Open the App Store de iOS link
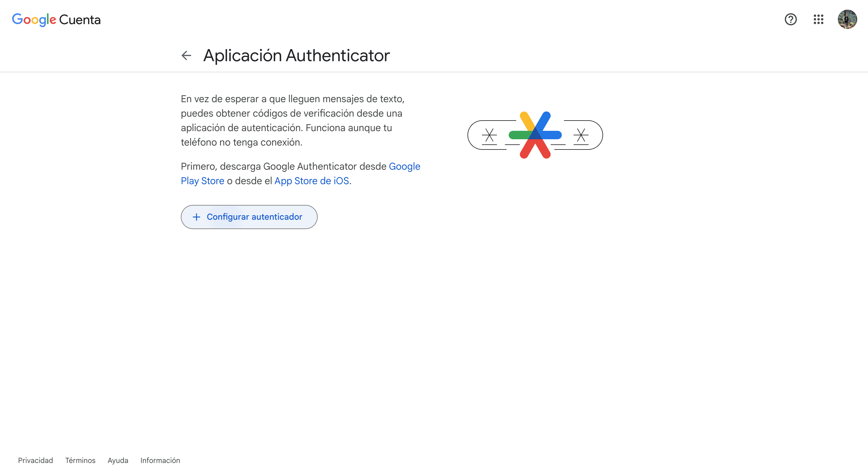The height and width of the screenshot is (475, 868). [x=312, y=181]
